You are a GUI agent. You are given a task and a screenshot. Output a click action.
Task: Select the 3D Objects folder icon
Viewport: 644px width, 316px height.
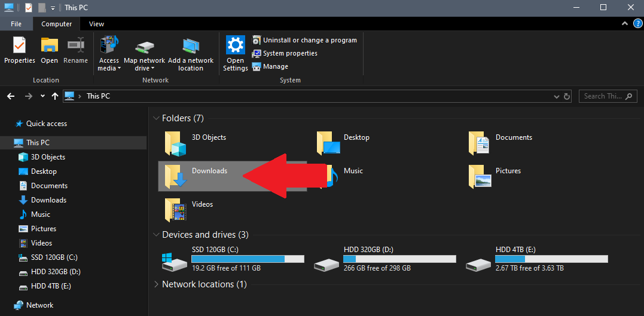pyautogui.click(x=176, y=143)
